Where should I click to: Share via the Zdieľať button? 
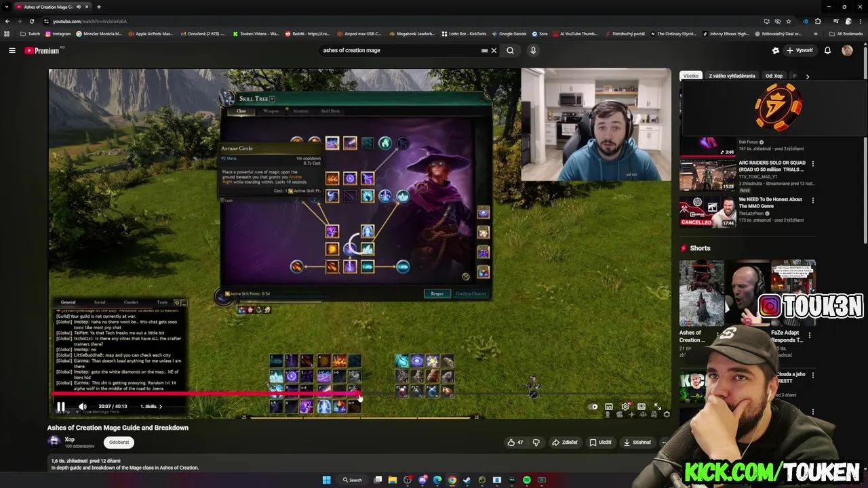[x=564, y=443]
